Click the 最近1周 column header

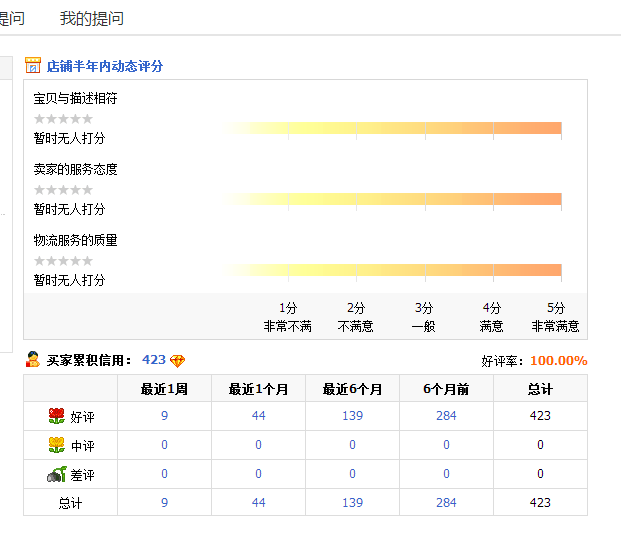tap(164, 389)
